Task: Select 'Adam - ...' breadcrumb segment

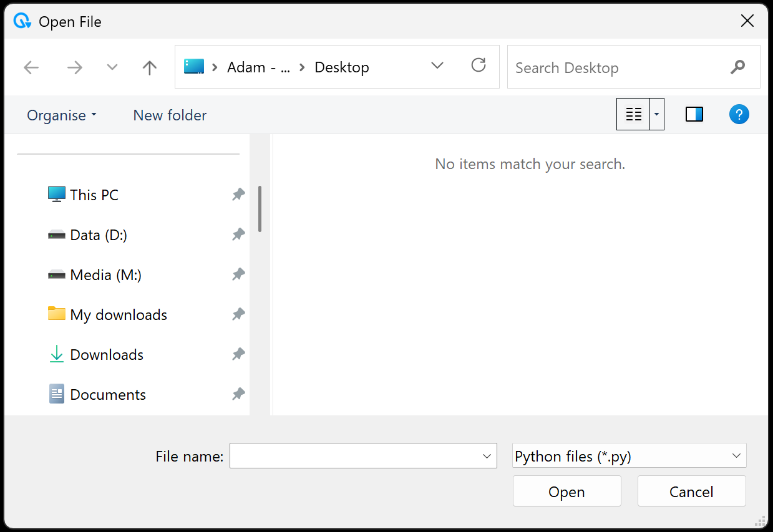Action: coord(259,67)
